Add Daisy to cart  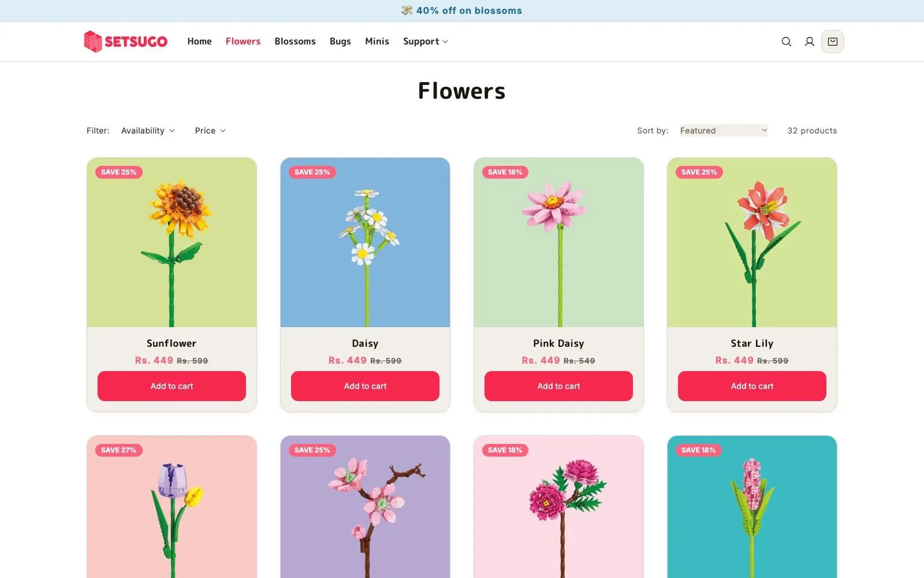coord(365,386)
